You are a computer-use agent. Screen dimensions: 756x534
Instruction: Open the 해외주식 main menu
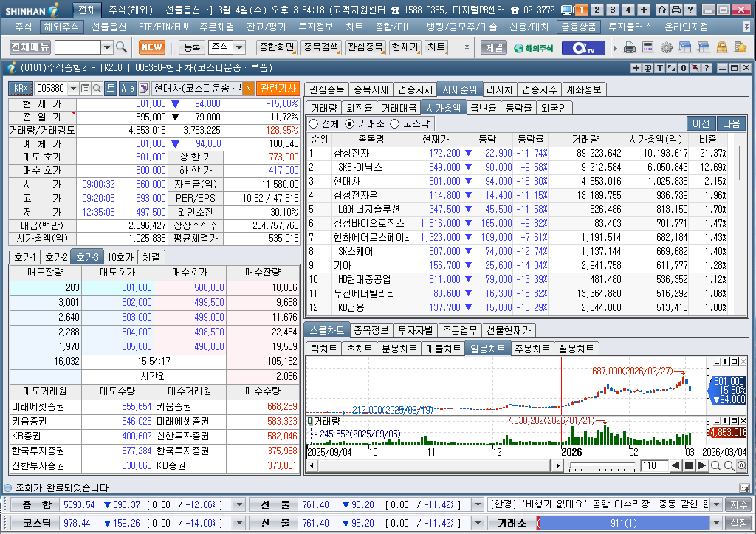(61, 27)
